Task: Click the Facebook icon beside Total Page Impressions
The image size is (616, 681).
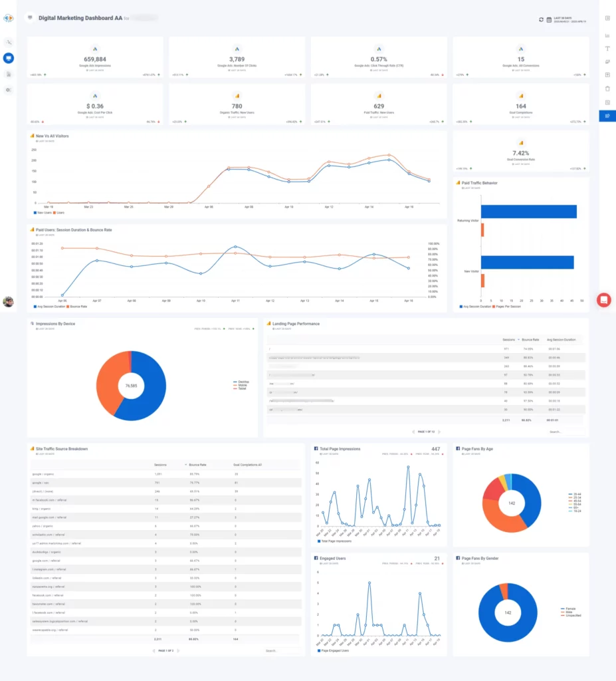Action: pos(316,449)
